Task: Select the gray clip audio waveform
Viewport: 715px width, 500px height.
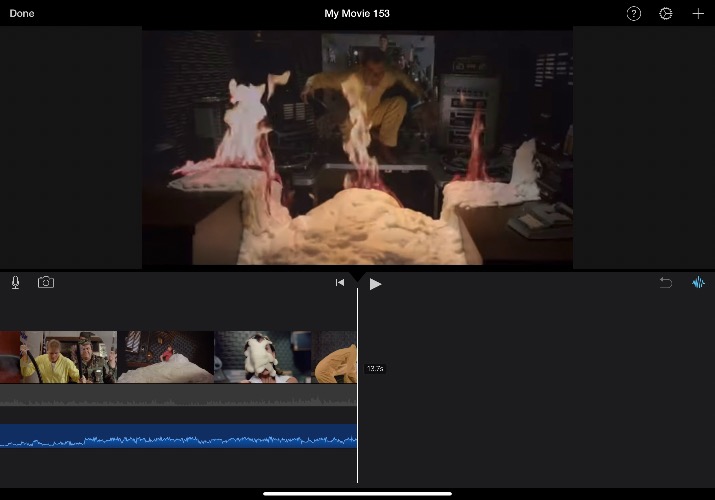Action: pyautogui.click(x=178, y=395)
